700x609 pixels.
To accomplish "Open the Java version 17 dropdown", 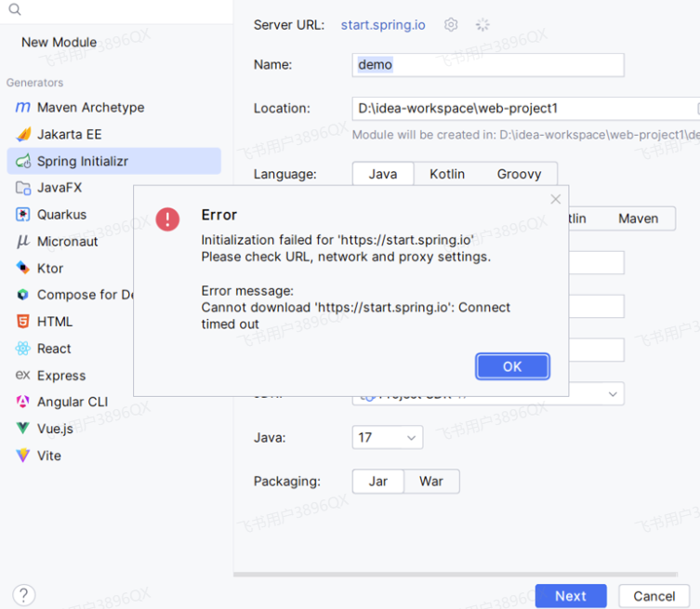I will 388,437.
